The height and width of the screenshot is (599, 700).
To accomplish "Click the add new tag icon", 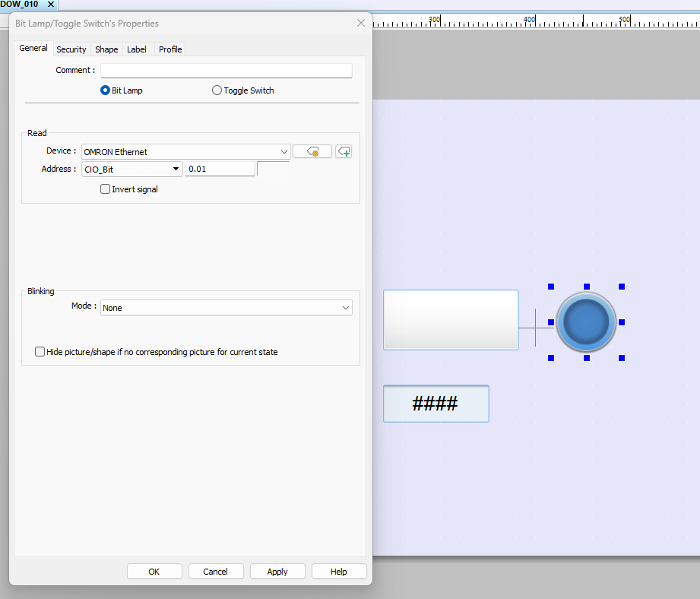I will tap(344, 152).
